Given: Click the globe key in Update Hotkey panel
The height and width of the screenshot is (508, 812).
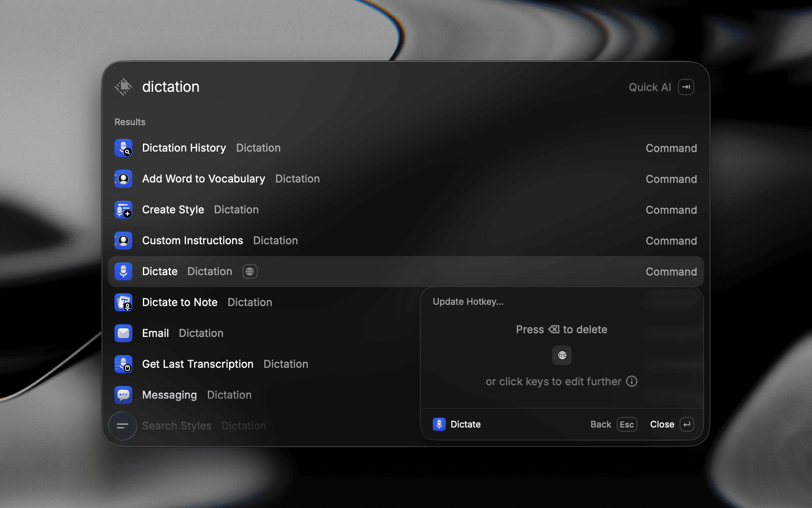Looking at the screenshot, I should 562,355.
